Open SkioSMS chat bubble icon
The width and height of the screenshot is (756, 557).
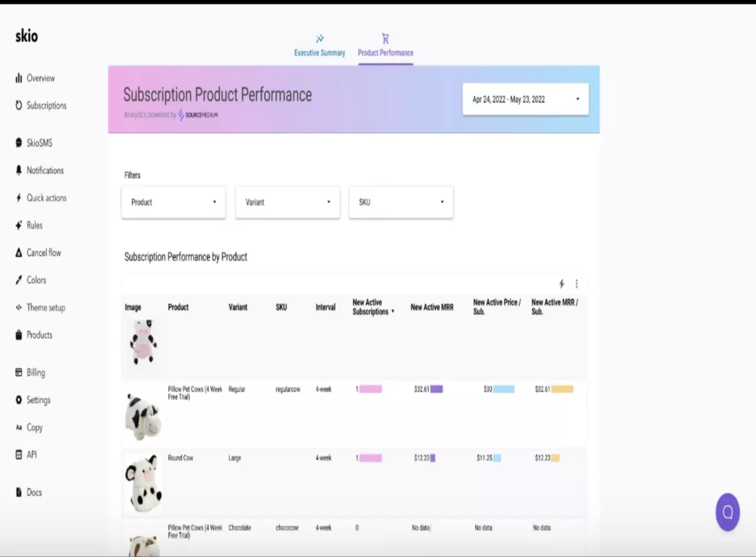pos(19,143)
